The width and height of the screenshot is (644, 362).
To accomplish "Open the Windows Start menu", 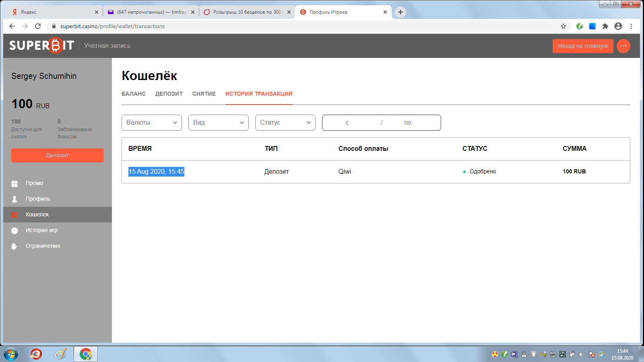I will pos(11,354).
